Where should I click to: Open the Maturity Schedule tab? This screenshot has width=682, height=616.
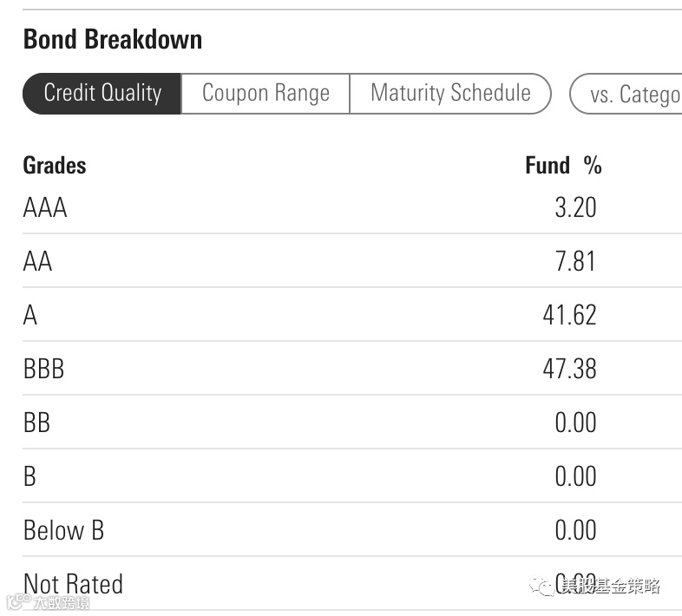click(450, 94)
